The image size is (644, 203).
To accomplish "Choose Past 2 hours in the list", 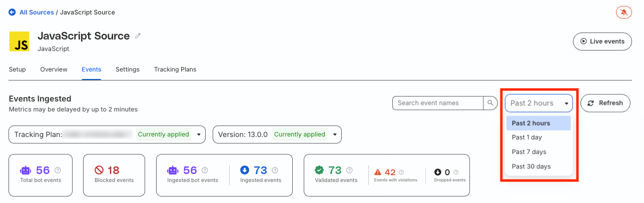I will click(538, 123).
